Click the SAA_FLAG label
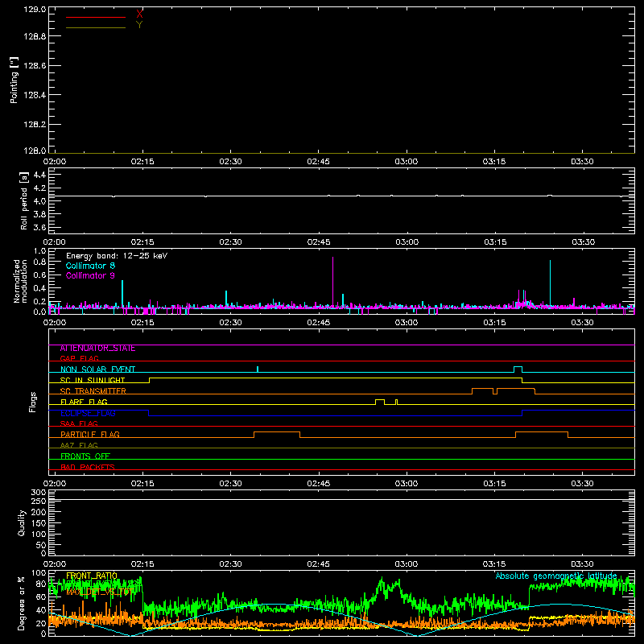This screenshot has height=644, width=644. click(x=79, y=423)
